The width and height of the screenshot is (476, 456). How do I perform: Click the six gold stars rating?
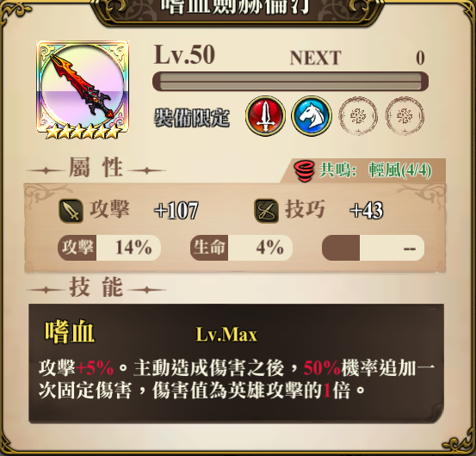tap(83, 132)
